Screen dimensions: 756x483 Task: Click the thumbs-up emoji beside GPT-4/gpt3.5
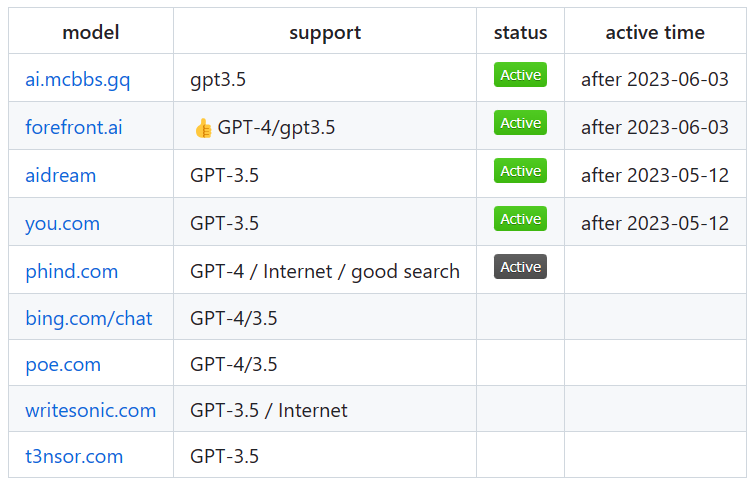pos(203,128)
